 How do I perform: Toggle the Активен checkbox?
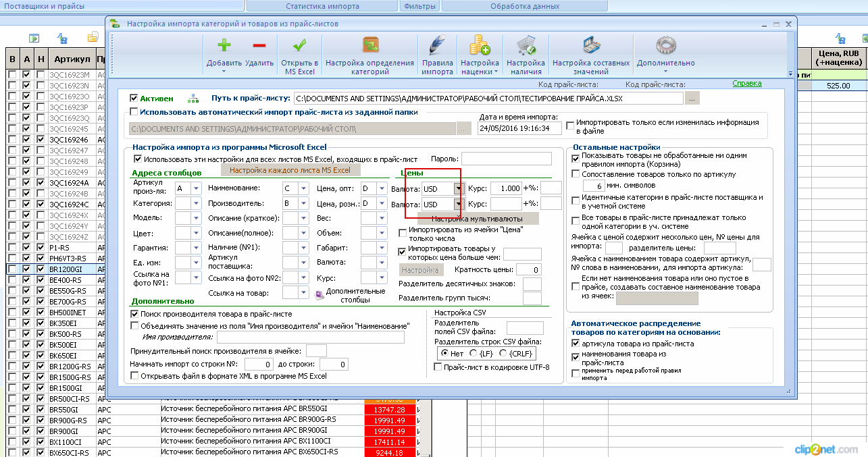(x=134, y=98)
